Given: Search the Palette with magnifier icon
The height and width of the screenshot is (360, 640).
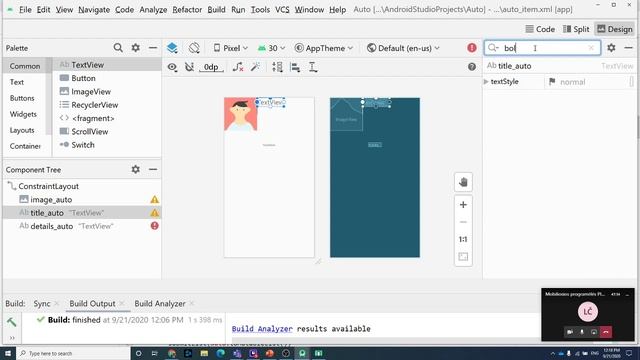Looking at the screenshot, I should pyautogui.click(x=118, y=48).
